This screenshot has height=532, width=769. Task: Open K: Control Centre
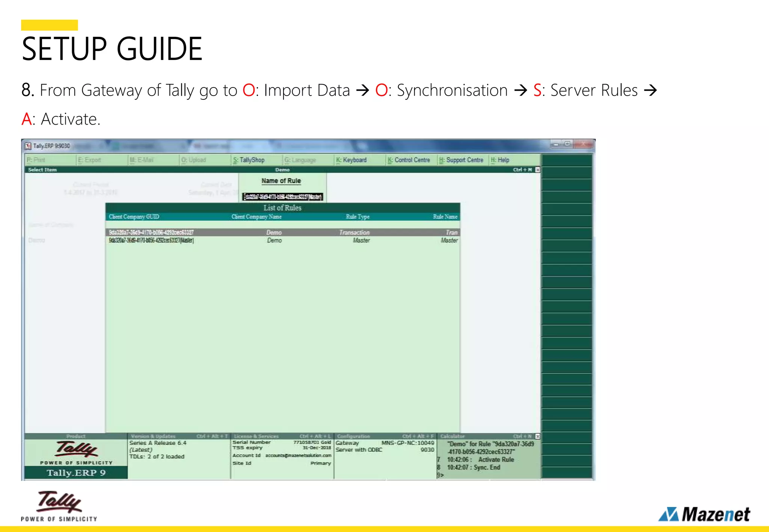coord(412,160)
